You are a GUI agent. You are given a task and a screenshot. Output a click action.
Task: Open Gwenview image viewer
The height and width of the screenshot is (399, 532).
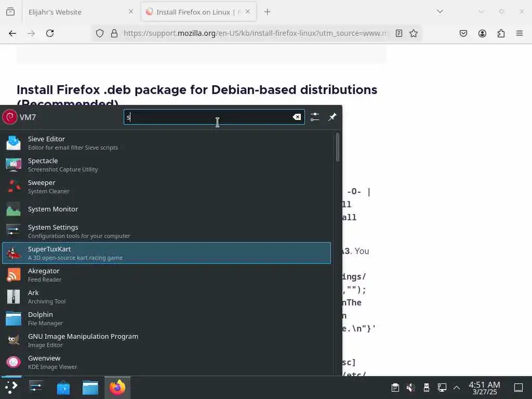click(x=166, y=362)
